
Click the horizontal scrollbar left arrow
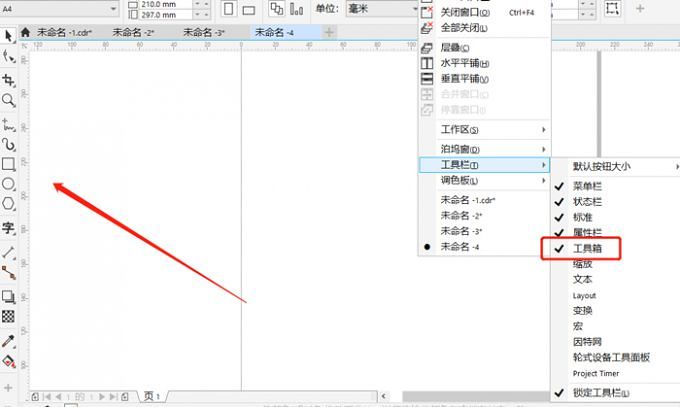pos(383,396)
